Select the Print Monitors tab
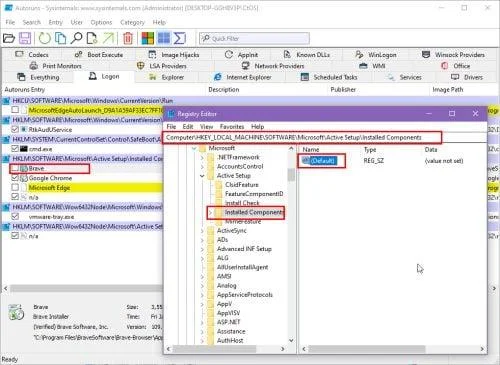 point(56,66)
